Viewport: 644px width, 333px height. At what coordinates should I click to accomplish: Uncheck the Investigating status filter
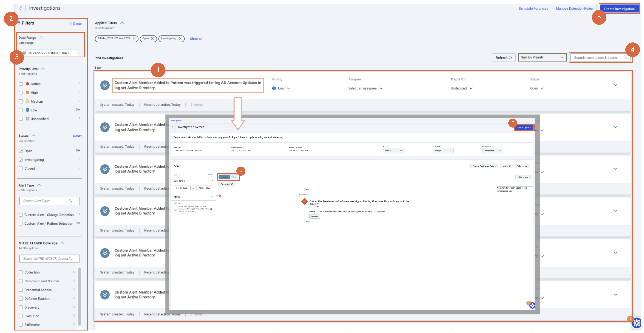[21, 160]
